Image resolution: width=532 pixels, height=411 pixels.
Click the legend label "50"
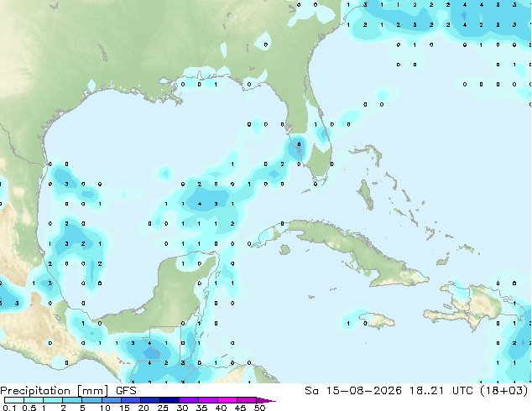(260, 408)
